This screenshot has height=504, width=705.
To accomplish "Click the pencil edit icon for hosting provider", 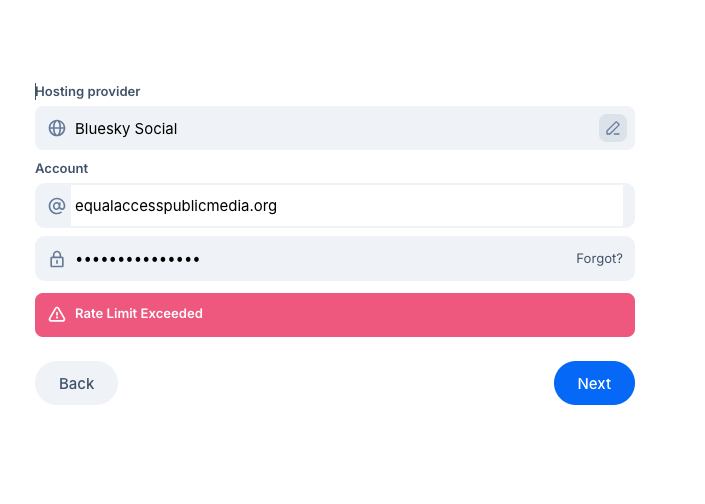I will click(x=613, y=128).
